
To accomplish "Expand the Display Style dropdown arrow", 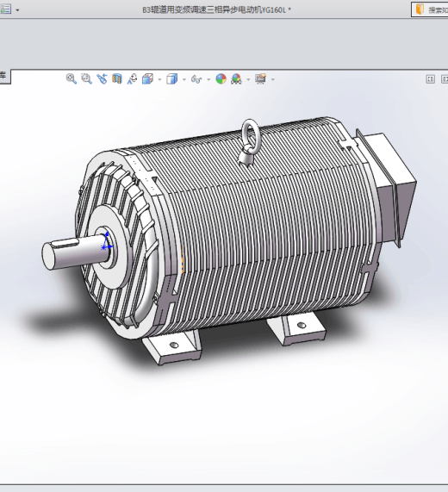I will (x=184, y=79).
